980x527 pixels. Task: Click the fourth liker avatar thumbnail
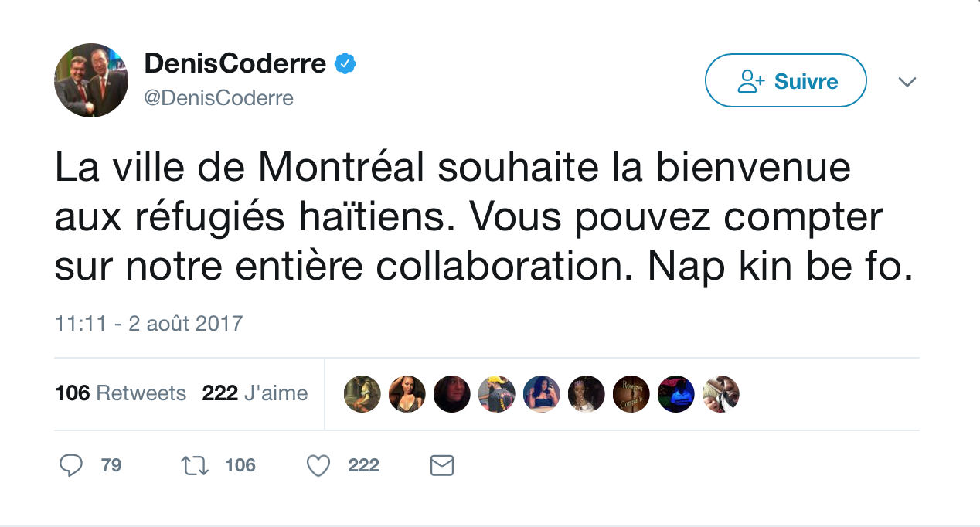[497, 394]
